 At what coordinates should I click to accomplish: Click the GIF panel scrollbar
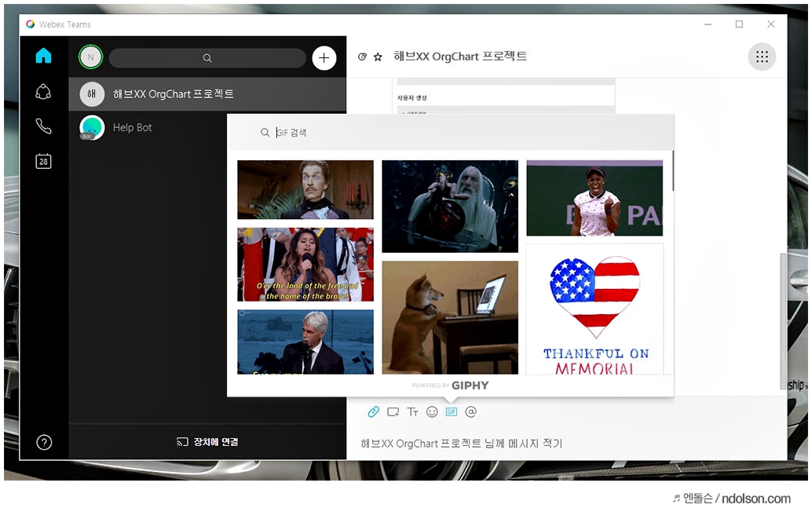coord(672,171)
